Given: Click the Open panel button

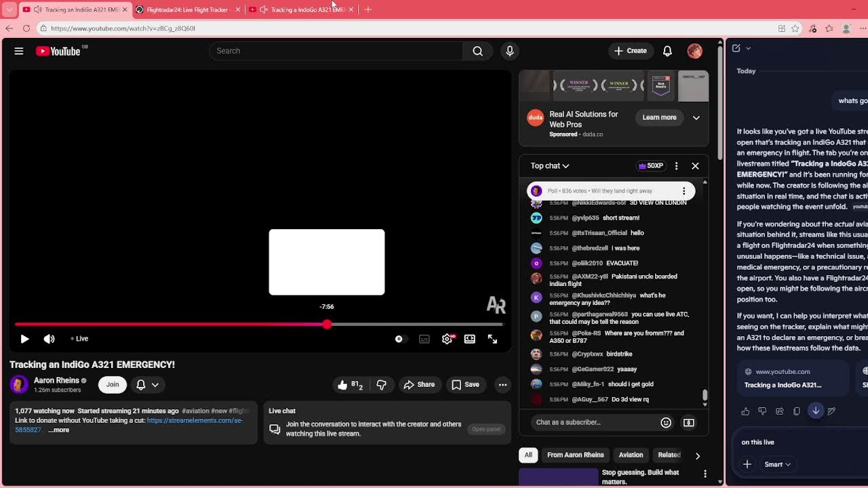Looking at the screenshot, I should point(486,430).
